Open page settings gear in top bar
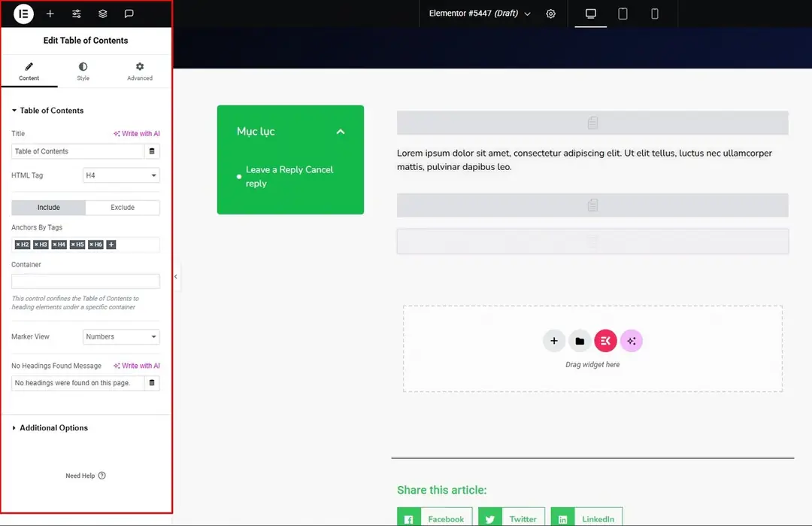 550,14
